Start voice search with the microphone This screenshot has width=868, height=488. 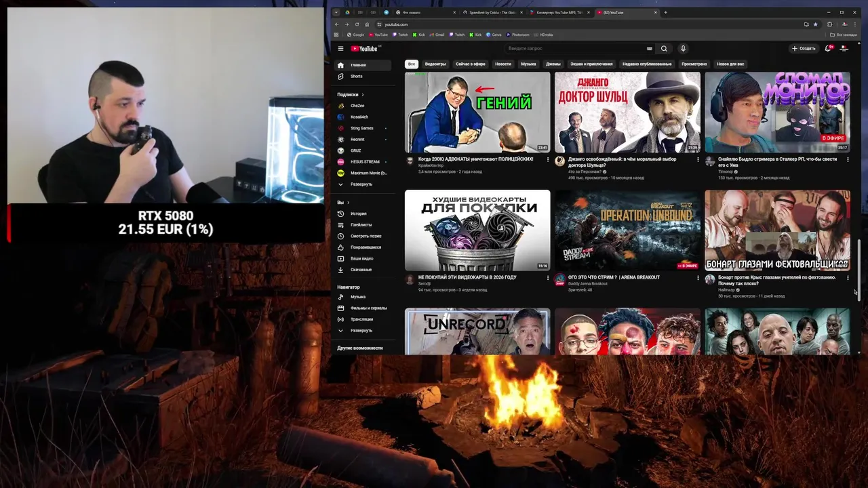coord(683,49)
